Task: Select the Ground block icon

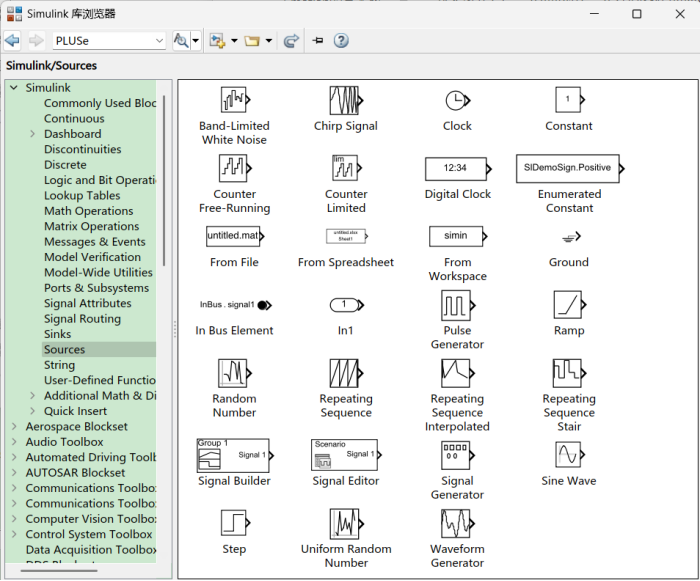Action: pos(571,237)
